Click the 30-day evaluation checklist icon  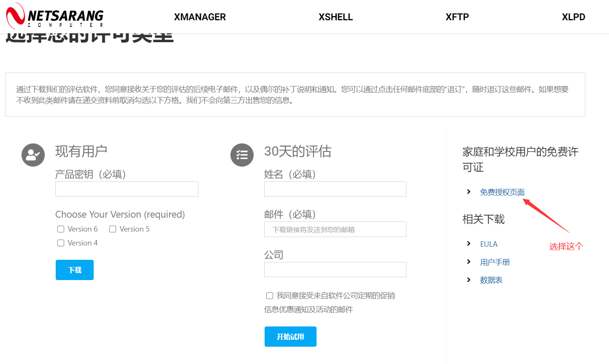(242, 155)
